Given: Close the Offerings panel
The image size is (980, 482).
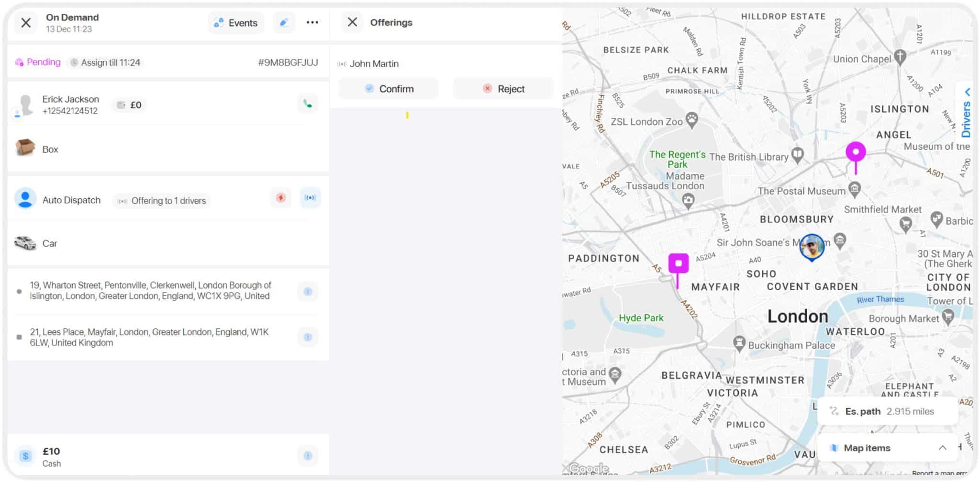Looking at the screenshot, I should tap(352, 22).
